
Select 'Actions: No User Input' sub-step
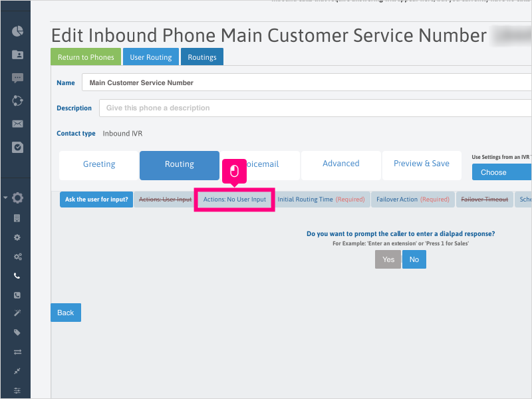(x=235, y=199)
